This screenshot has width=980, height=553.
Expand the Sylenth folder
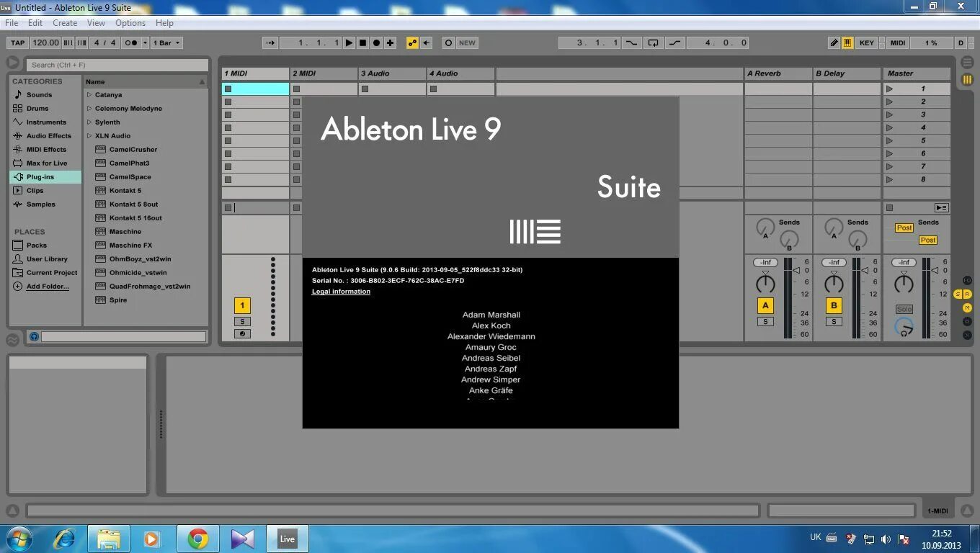tap(89, 122)
